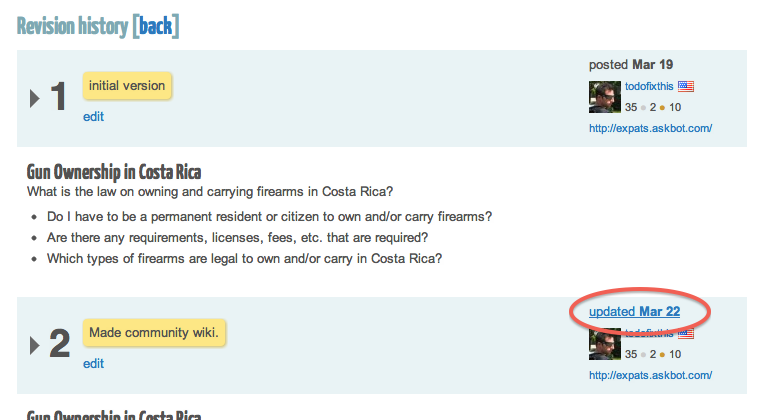This screenshot has height=420, width=758.
Task: Click bronze badge count in revision 2
Action: tap(675, 354)
